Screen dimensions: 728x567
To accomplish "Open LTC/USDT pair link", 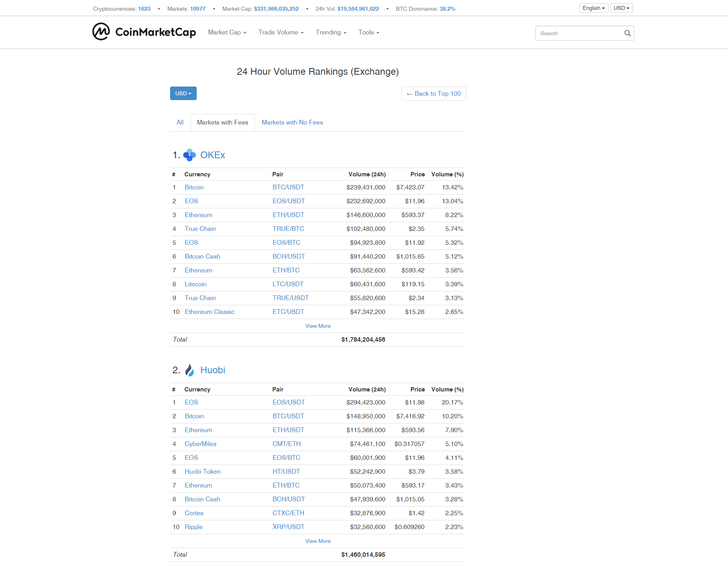I will point(288,284).
